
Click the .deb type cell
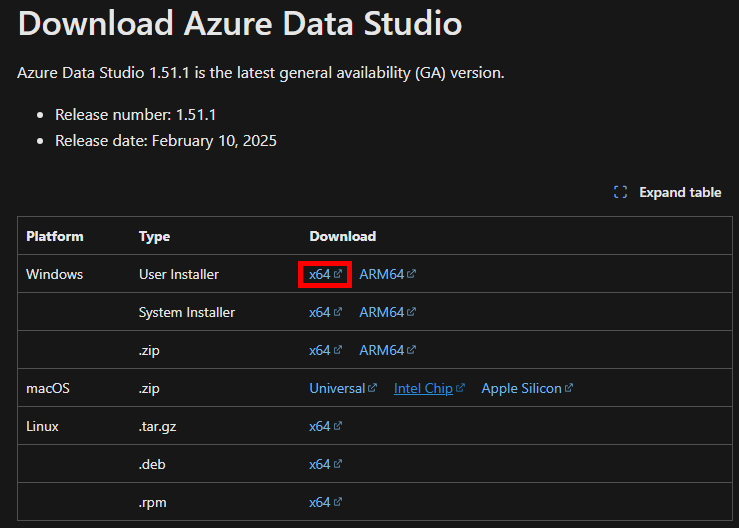tap(152, 464)
